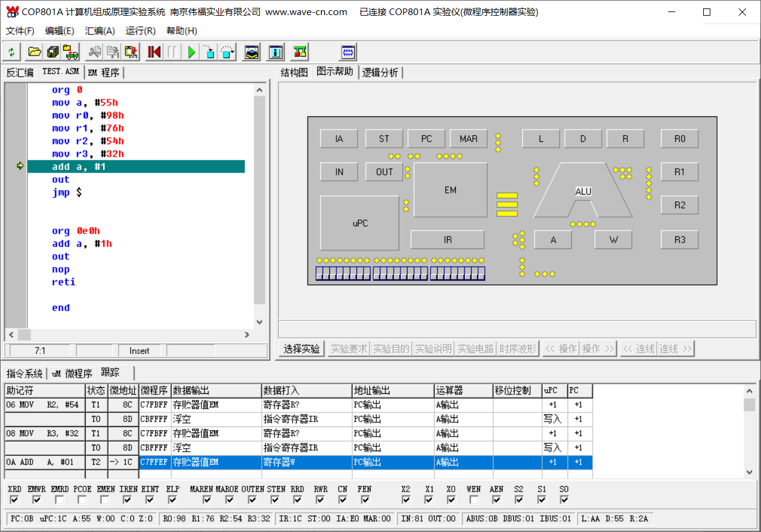The height and width of the screenshot is (532, 761).
Task: Click the blue memory chip toolbar icon
Action: pos(349,52)
